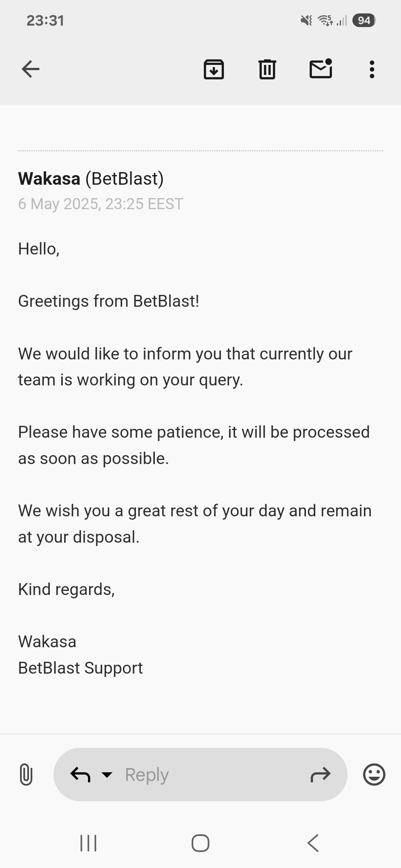Type in the Reply field

(208, 775)
